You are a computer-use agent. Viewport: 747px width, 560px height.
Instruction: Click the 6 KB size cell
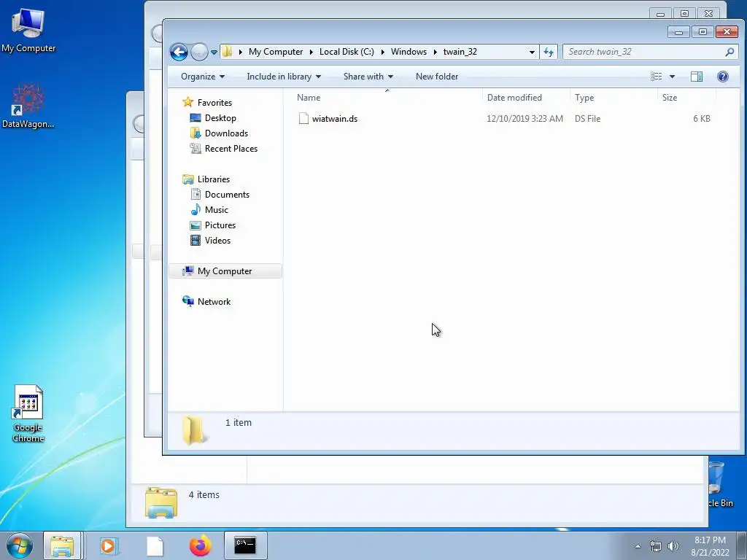point(701,119)
